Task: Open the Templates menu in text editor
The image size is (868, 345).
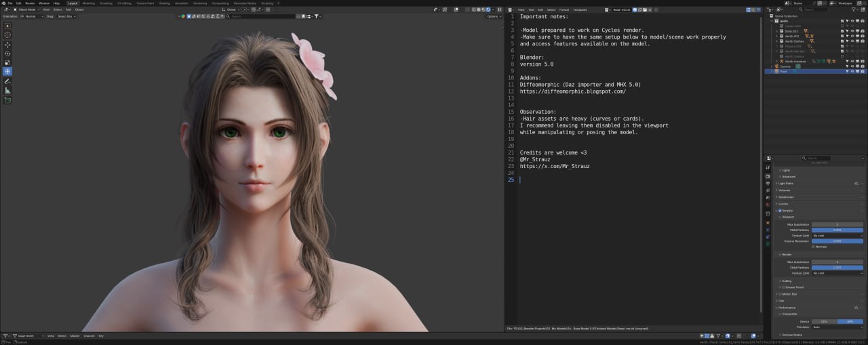Action: (x=580, y=9)
